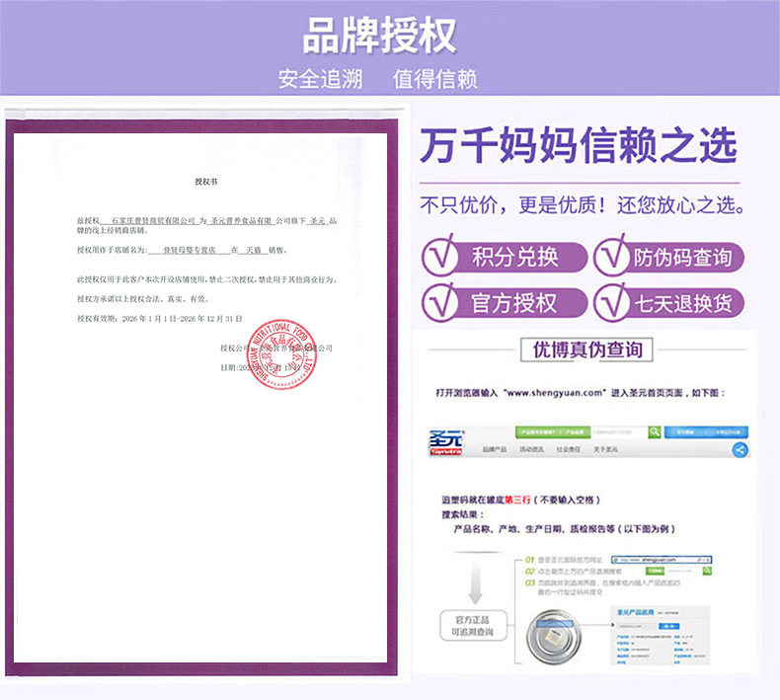The height and width of the screenshot is (700, 780).
Task: Click the 授权有效期 date line in document
Action: pos(159,319)
